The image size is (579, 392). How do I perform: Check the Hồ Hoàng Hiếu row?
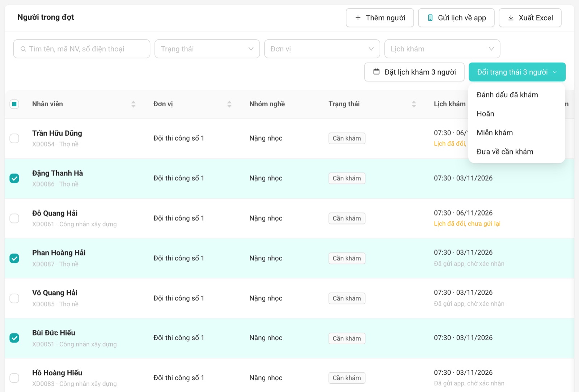14,378
